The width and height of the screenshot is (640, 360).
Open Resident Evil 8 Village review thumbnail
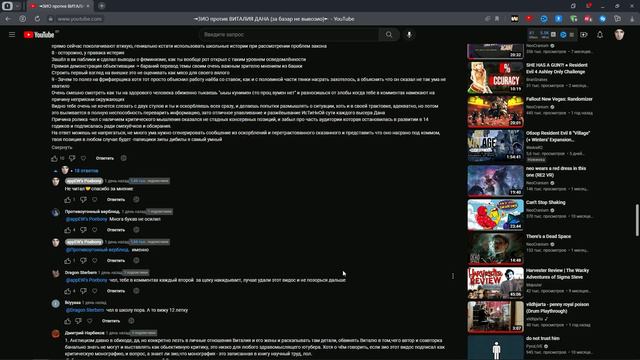pos(496,146)
